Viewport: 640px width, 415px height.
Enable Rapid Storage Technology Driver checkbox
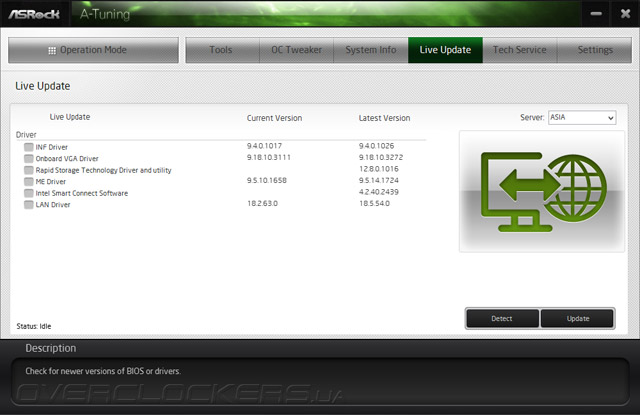pyautogui.click(x=29, y=170)
